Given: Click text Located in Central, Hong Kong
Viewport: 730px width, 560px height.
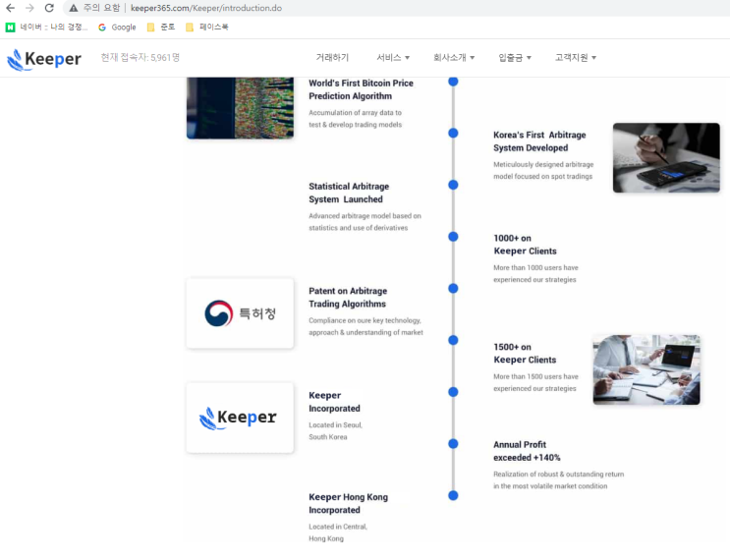Looking at the screenshot, I should point(338,532).
